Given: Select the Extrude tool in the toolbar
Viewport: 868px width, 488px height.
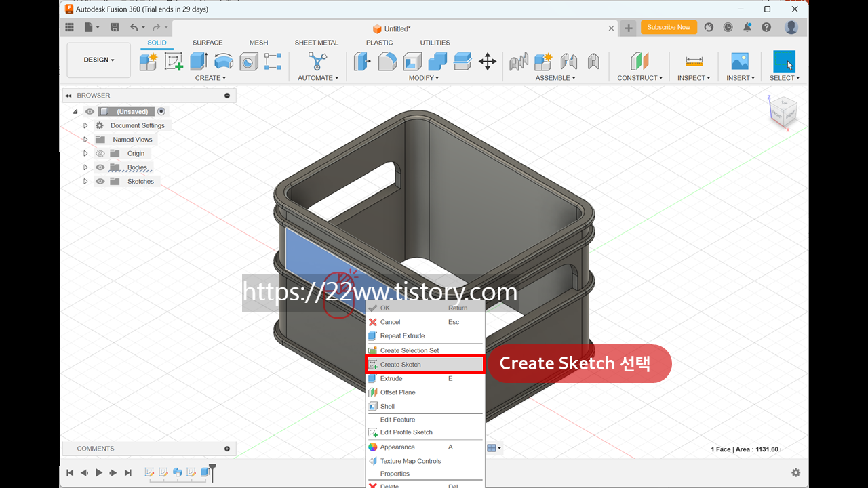Looking at the screenshot, I should pyautogui.click(x=198, y=62).
